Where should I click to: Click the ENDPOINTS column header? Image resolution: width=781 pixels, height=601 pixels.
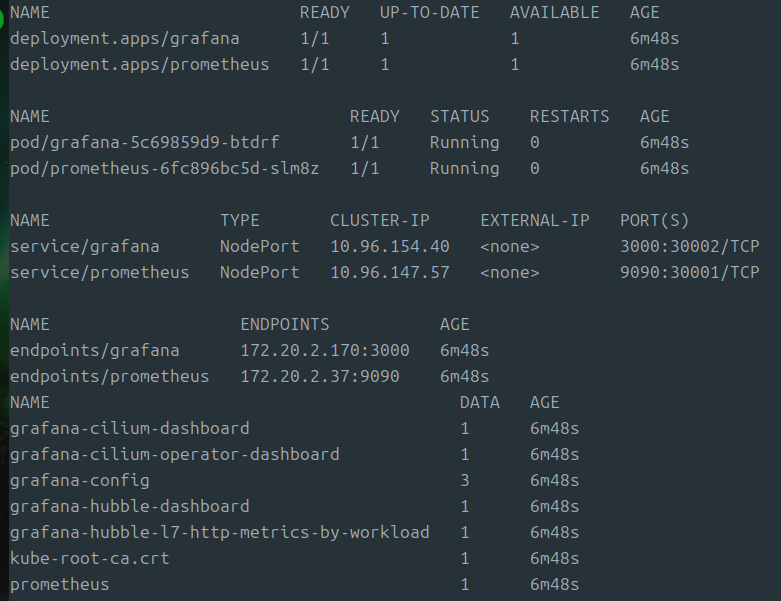click(x=285, y=325)
